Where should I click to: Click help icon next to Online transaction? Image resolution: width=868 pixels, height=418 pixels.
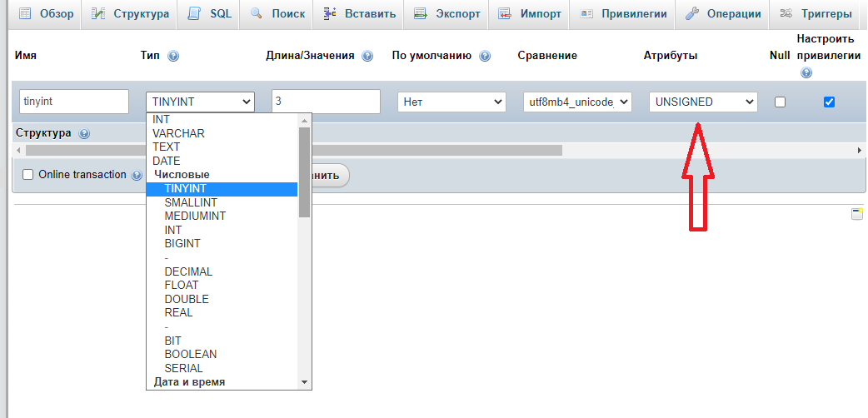137,175
